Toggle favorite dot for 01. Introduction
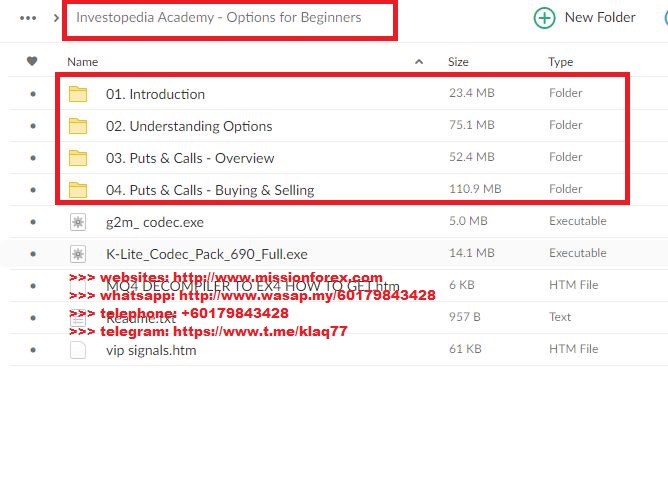Screen dimensions: 668x484 click(x=33, y=94)
